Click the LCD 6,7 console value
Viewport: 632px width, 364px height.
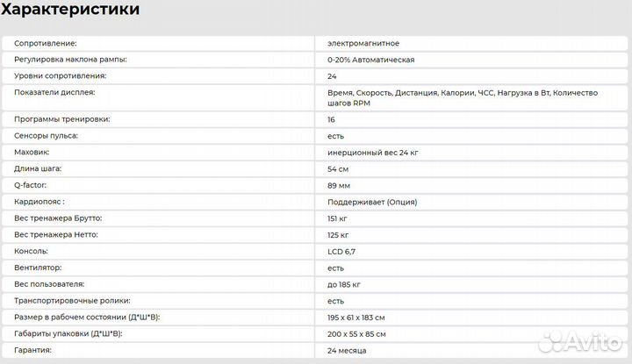click(341, 251)
